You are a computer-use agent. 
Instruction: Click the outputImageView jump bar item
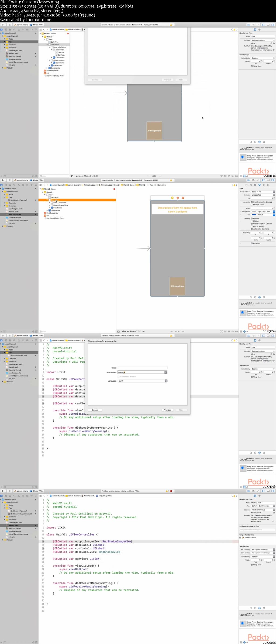[x=105, y=496]
